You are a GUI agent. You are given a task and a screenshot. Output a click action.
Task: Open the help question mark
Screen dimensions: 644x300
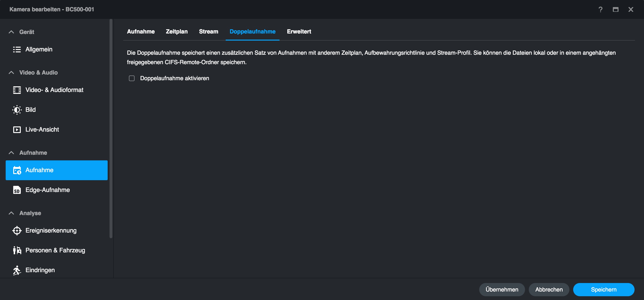[600, 9]
